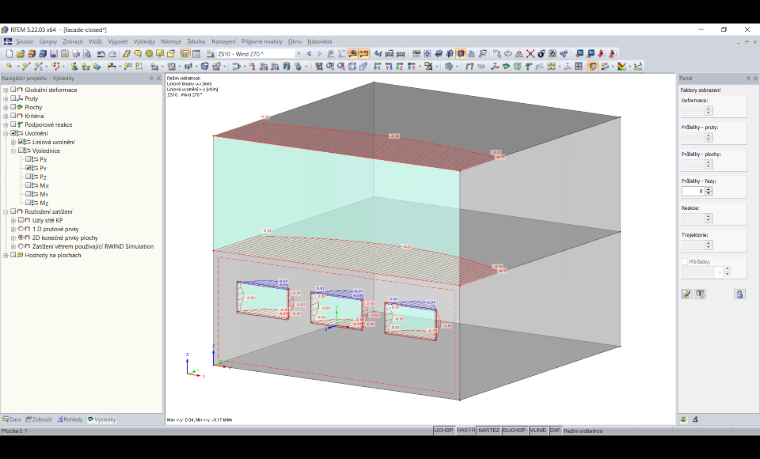Toggle the KARTEZ status bar button

tap(489, 430)
